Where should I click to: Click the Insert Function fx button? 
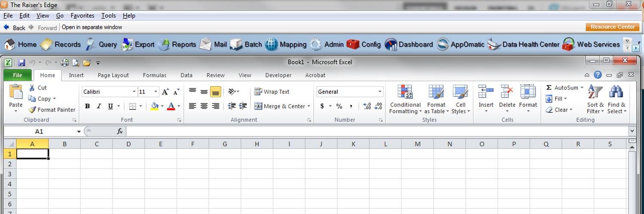pos(120,132)
